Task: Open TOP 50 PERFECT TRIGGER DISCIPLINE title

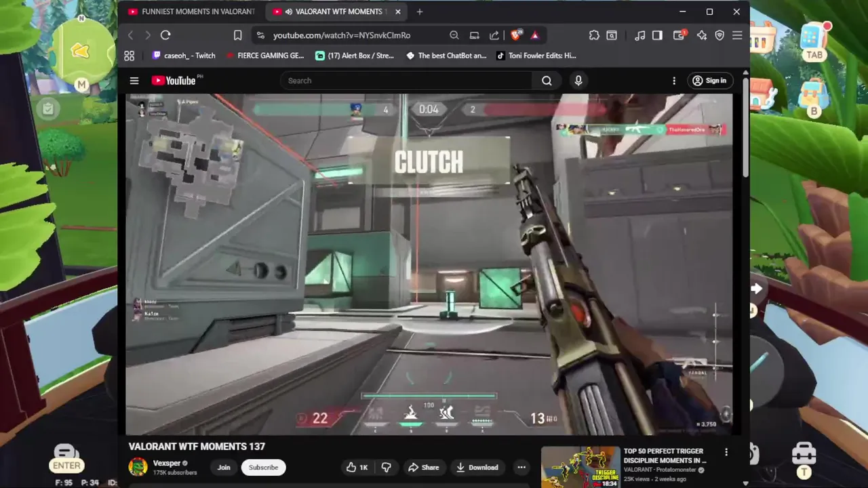Action: tap(665, 455)
